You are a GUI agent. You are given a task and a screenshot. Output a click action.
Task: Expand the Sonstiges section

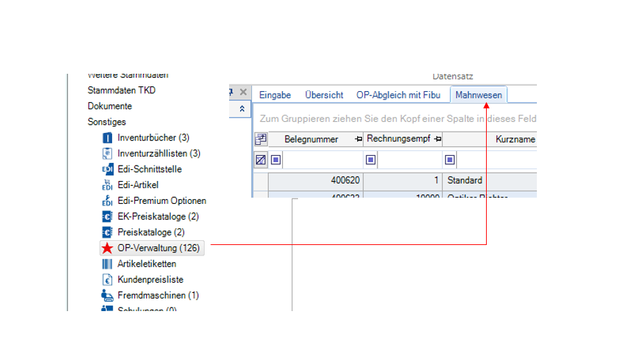107,122
